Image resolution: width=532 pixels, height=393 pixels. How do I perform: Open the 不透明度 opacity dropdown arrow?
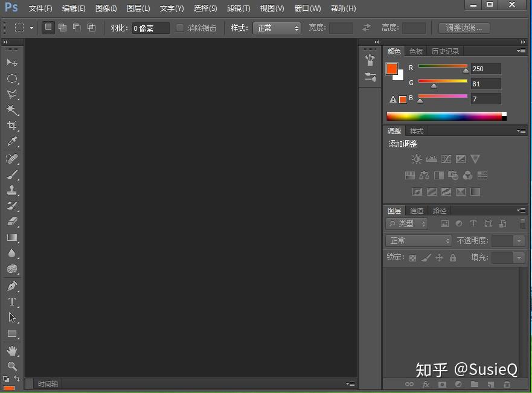[x=519, y=241]
